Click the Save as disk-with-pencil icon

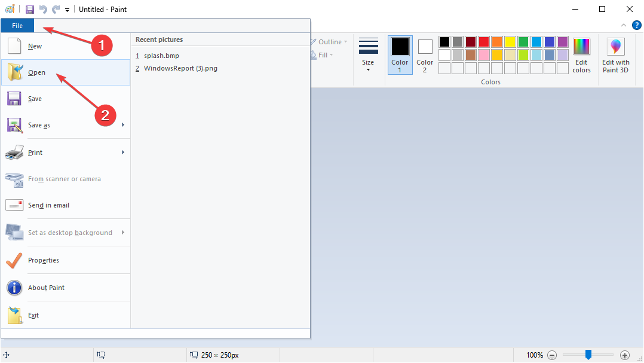14,125
